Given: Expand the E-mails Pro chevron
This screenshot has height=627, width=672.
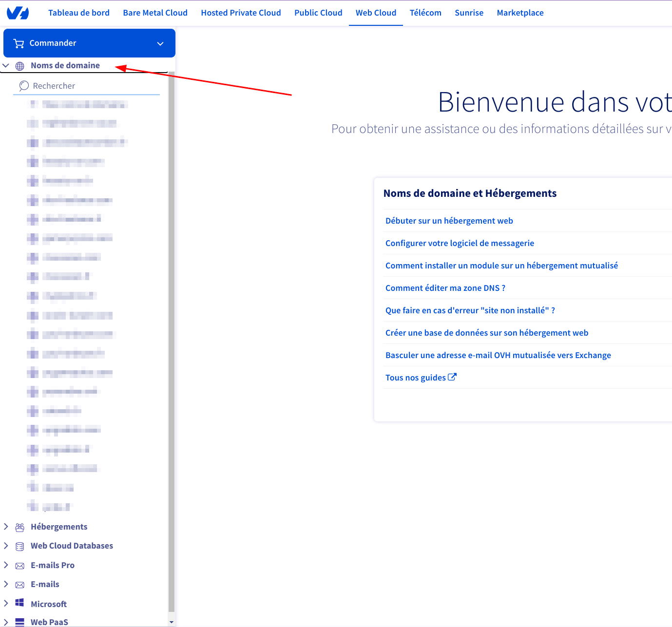Looking at the screenshot, I should [6, 565].
